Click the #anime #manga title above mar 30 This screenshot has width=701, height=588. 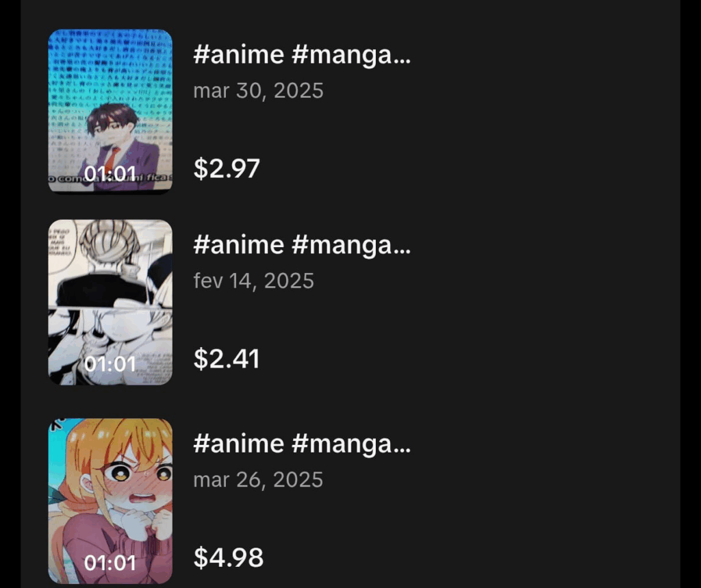coord(302,55)
